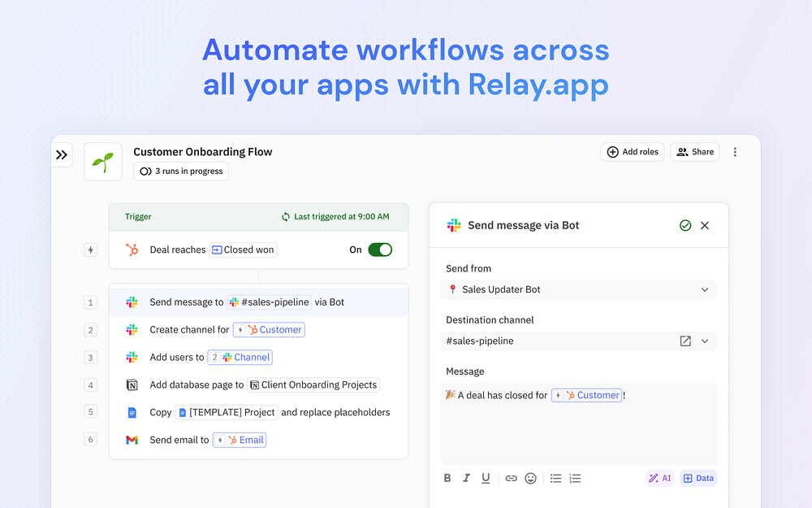
Task: Select step number 2 marker
Action: point(91,330)
